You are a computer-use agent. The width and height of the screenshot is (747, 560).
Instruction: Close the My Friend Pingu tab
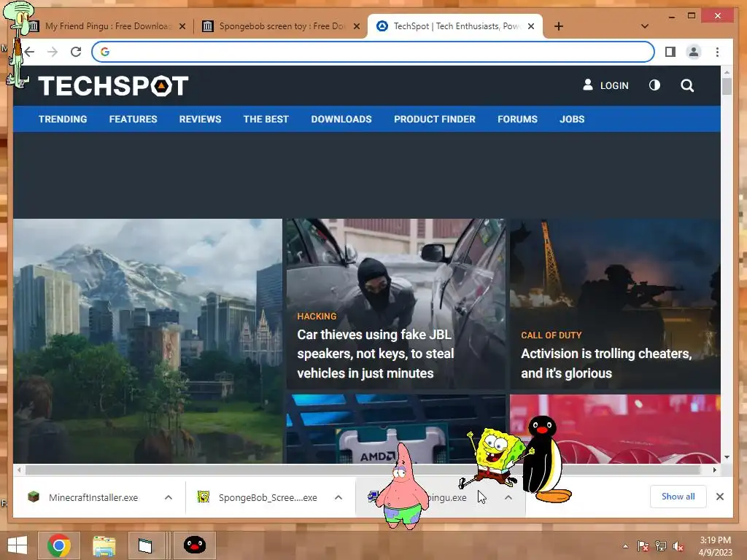(x=182, y=26)
